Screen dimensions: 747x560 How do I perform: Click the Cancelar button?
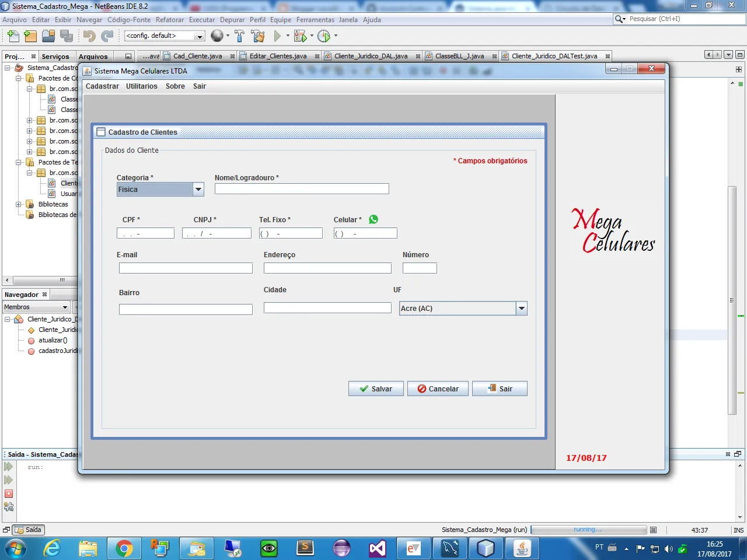(x=438, y=389)
